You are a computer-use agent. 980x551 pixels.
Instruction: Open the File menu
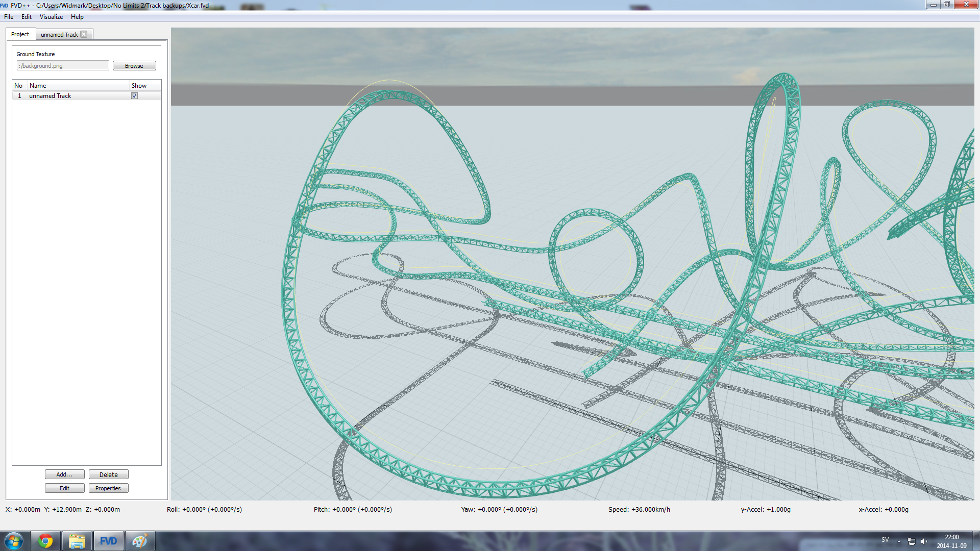9,17
